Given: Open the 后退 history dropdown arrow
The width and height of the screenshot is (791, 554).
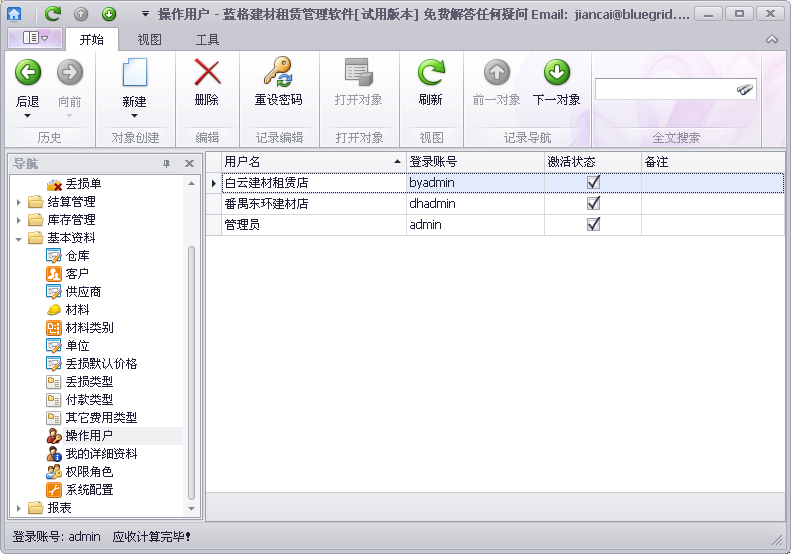Looking at the screenshot, I should click(28, 116).
